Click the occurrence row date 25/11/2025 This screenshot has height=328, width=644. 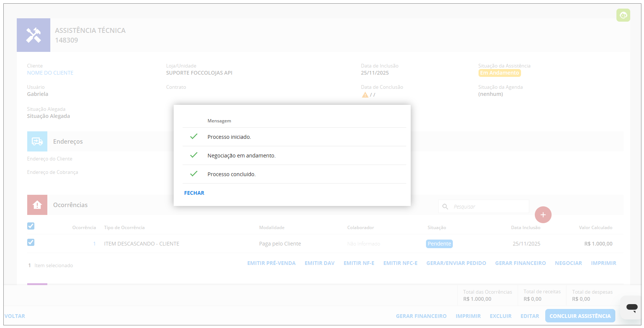pos(526,244)
